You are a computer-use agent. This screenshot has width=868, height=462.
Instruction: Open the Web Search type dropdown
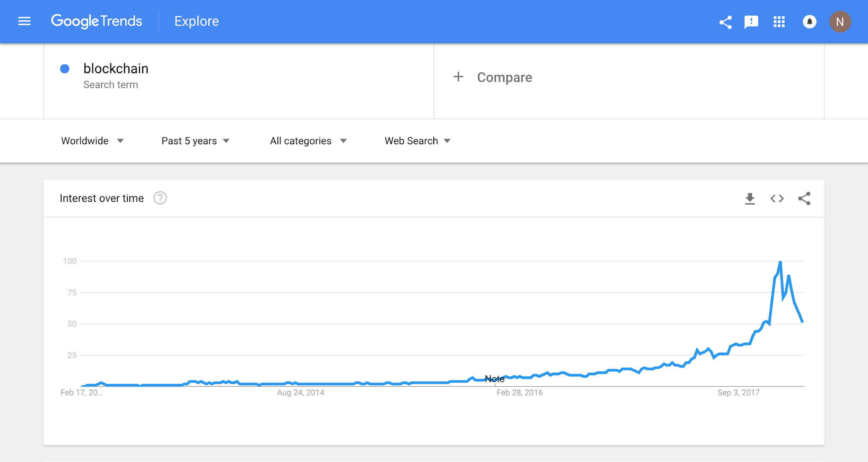pyautogui.click(x=417, y=141)
